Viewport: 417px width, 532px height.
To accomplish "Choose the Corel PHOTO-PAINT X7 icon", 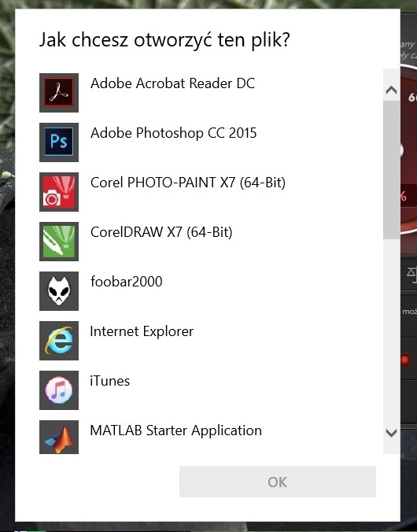I will (x=59, y=192).
